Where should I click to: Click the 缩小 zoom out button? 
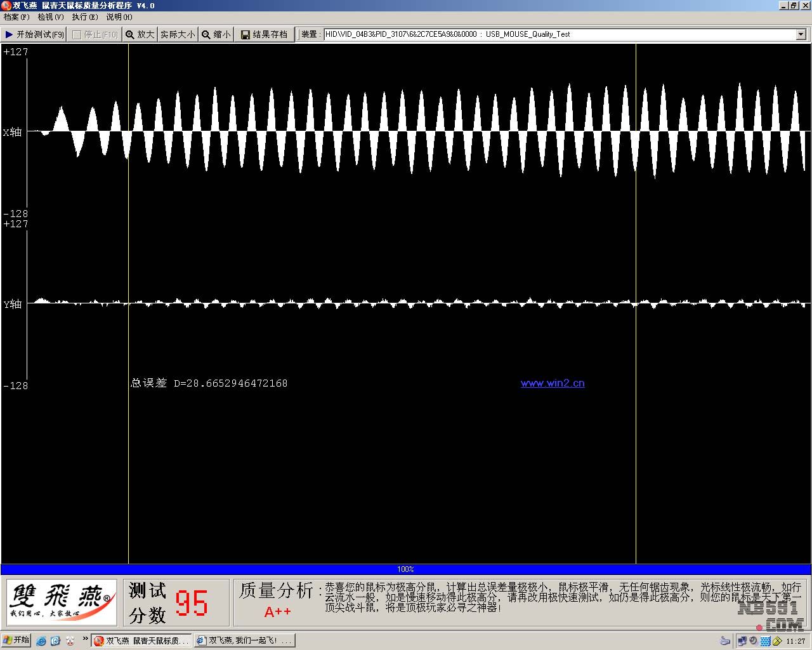pyautogui.click(x=216, y=34)
